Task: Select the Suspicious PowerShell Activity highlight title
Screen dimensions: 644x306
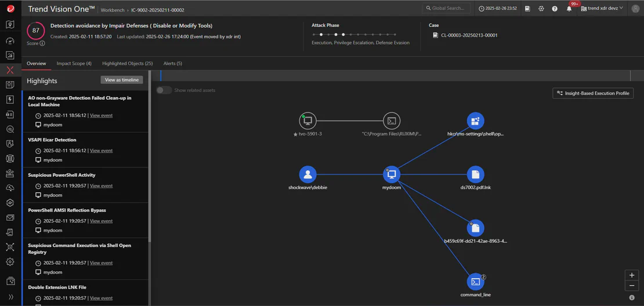Action: point(61,175)
